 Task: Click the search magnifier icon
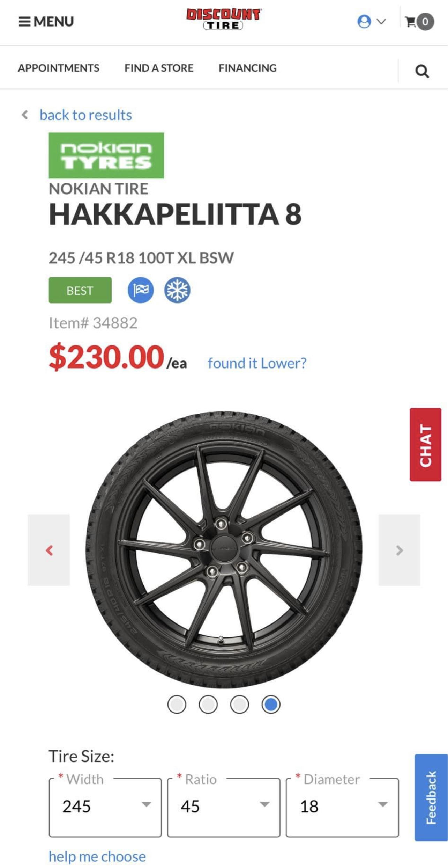pos(422,71)
